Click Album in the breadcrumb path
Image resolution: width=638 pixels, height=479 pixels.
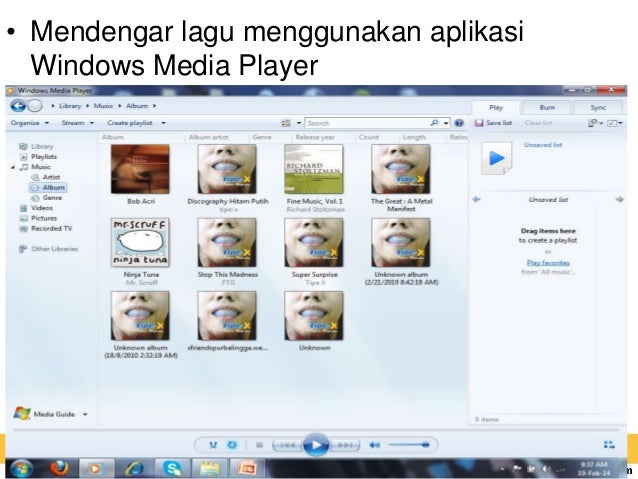(x=137, y=106)
